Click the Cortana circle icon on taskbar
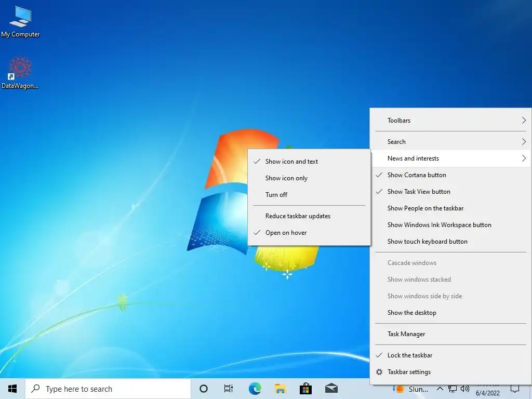 click(204, 389)
